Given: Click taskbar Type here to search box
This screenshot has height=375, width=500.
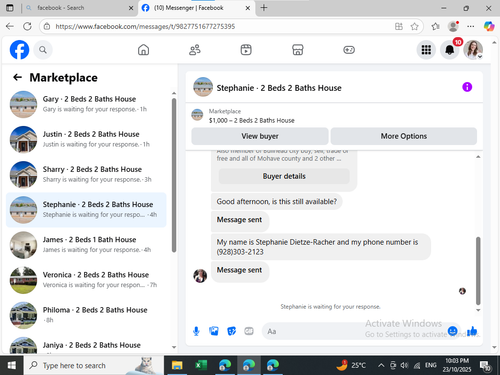Looking at the screenshot, I should click(x=93, y=365).
